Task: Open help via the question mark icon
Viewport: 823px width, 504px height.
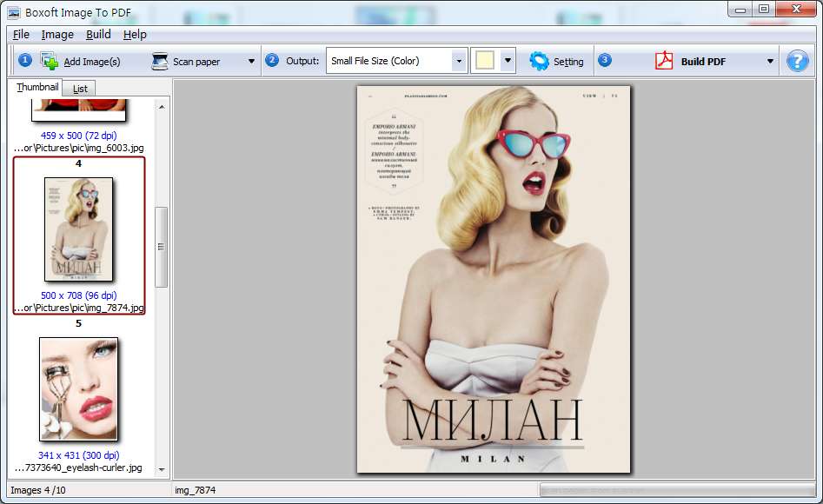Action: [x=797, y=61]
